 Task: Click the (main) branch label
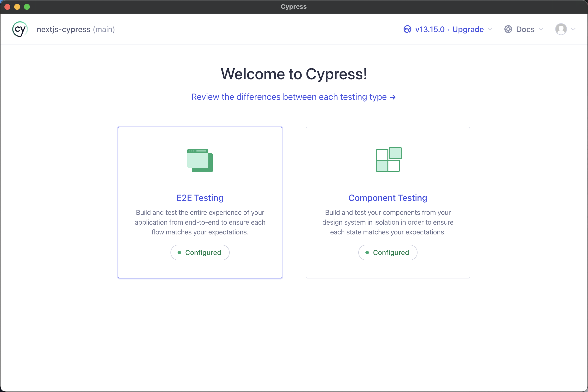point(104,30)
